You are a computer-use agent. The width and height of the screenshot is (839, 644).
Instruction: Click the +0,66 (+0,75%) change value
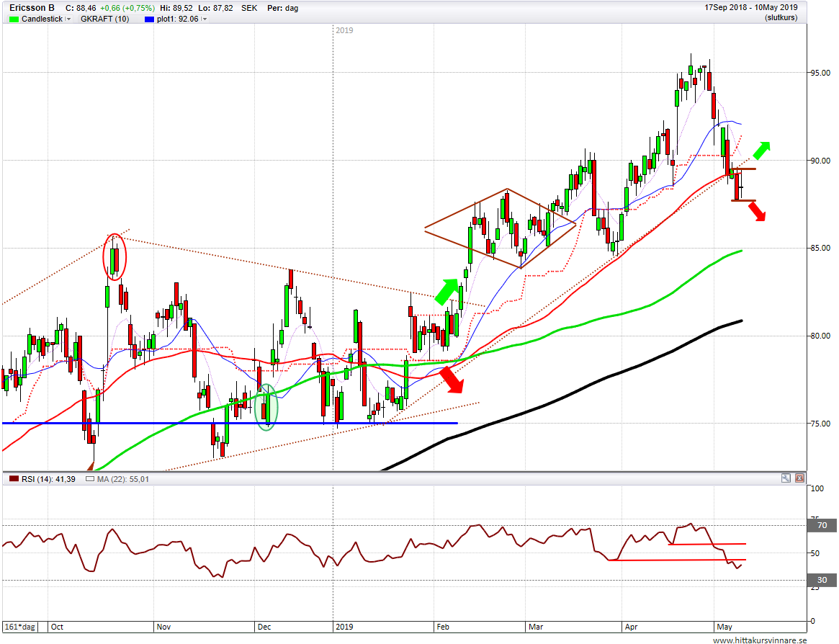click(x=127, y=8)
